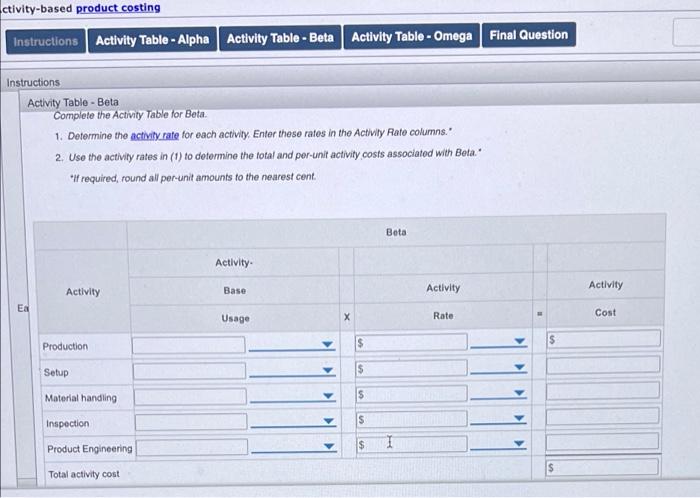Click Product Engineering usage field
Screen dimensions: 700x498
(x=192, y=448)
